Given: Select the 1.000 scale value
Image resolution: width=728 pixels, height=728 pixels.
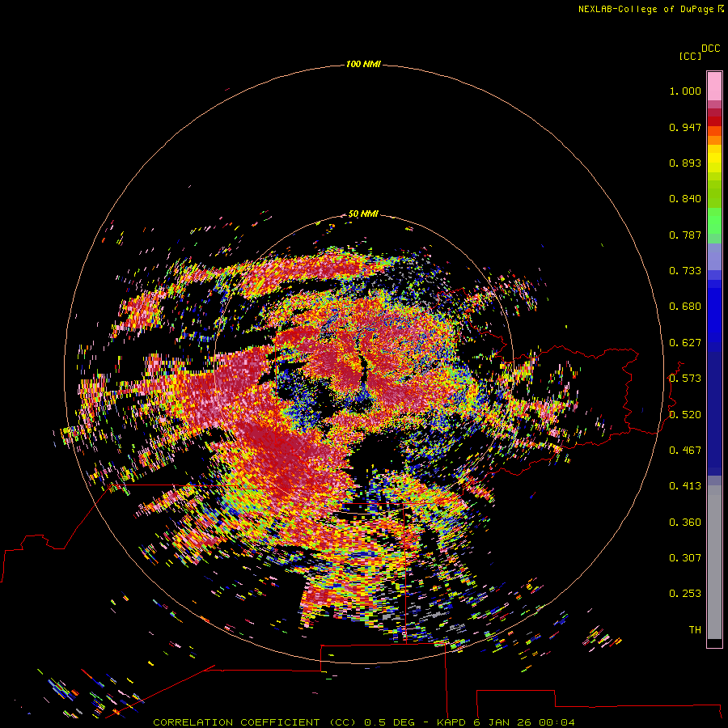Looking at the screenshot, I should [685, 91].
